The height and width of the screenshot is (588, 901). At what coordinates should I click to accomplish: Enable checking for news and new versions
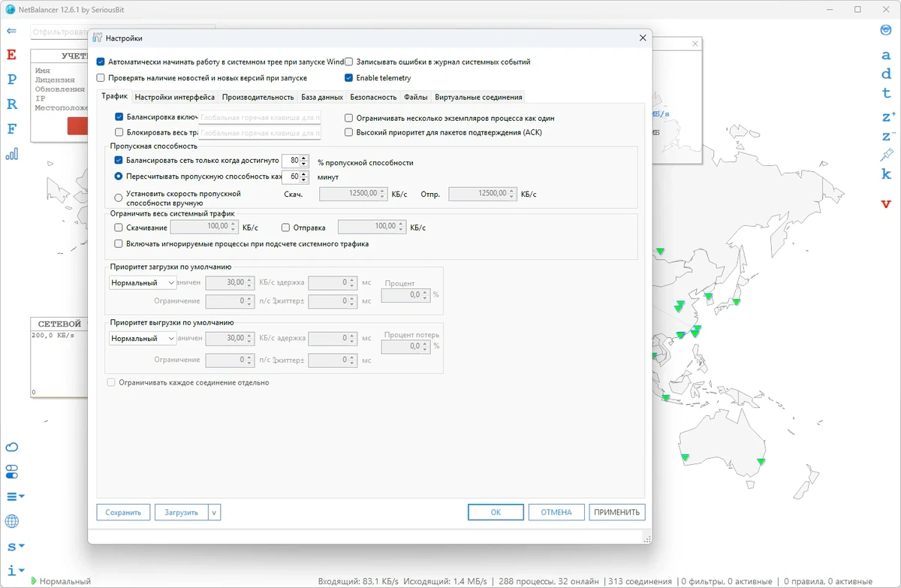click(x=101, y=77)
